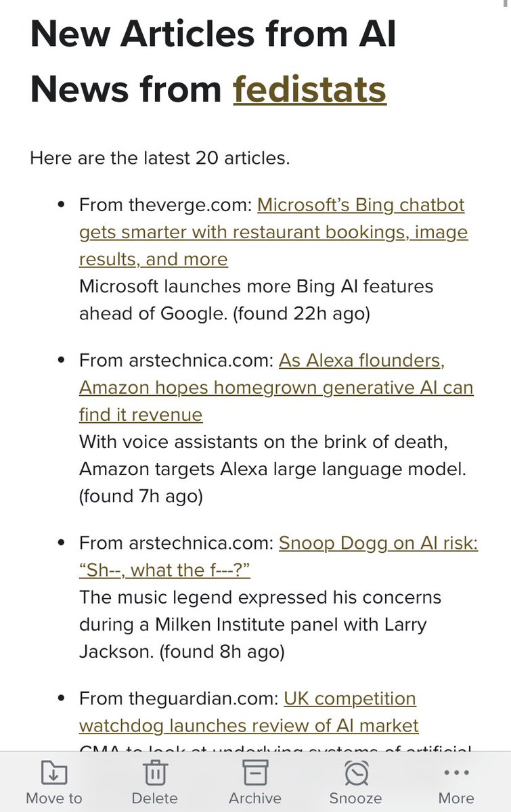Image resolution: width=511 pixels, height=812 pixels.
Task: Click the "New Articles from AI" heading text
Action: pyautogui.click(x=213, y=34)
